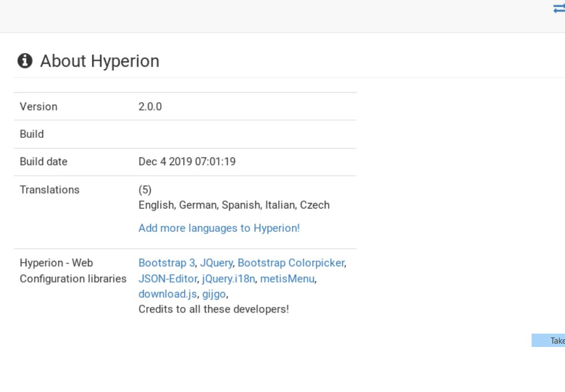Click the Translations label
The image size is (565, 392).
(49, 190)
